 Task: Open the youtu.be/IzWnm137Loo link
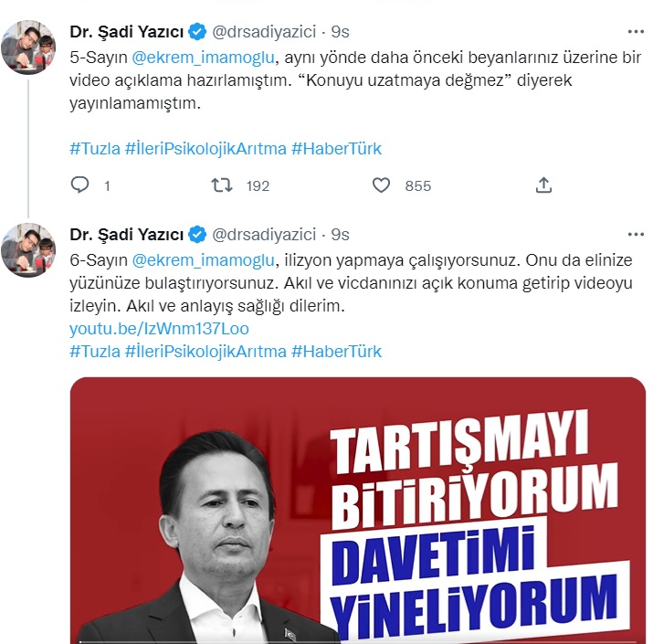tap(159, 329)
